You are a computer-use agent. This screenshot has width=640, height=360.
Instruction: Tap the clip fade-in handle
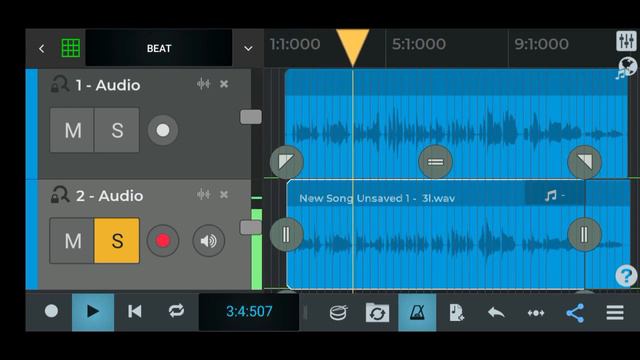coord(287,162)
